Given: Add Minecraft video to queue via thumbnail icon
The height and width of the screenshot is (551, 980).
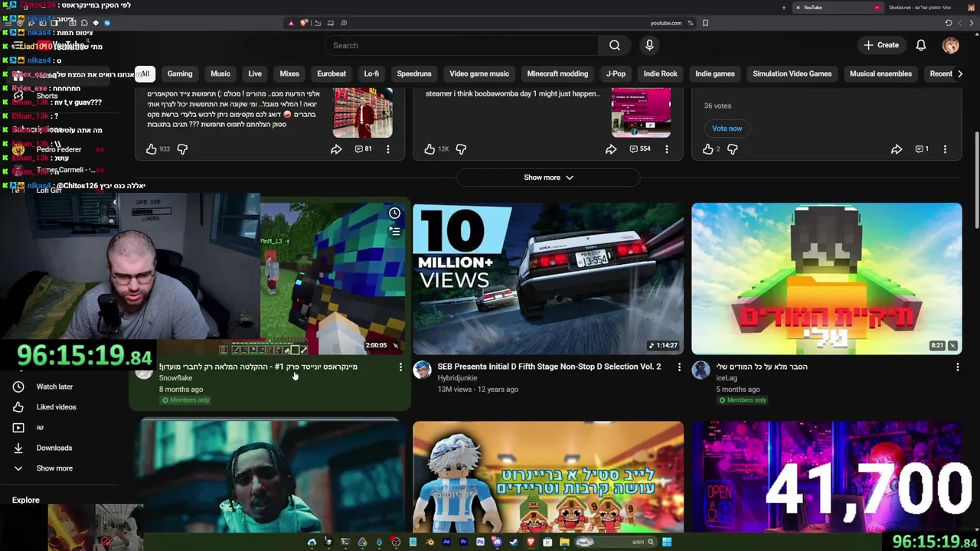Looking at the screenshot, I should point(394,230).
